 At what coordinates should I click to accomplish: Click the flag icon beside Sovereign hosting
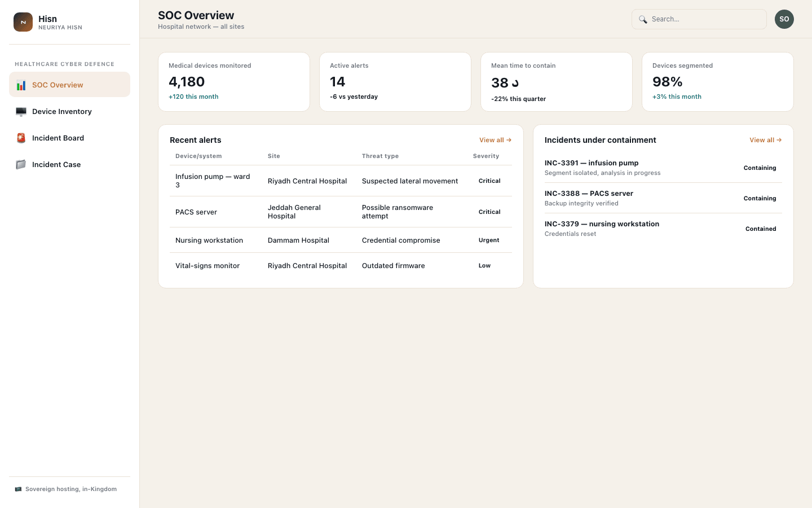pyautogui.click(x=18, y=489)
